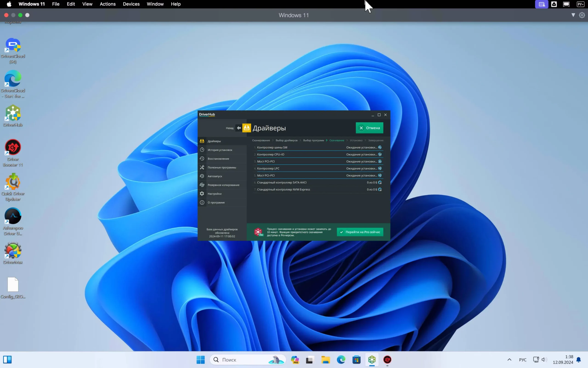The image size is (588, 368).
Task: Open the Actions menu in menu bar
Action: point(107,4)
